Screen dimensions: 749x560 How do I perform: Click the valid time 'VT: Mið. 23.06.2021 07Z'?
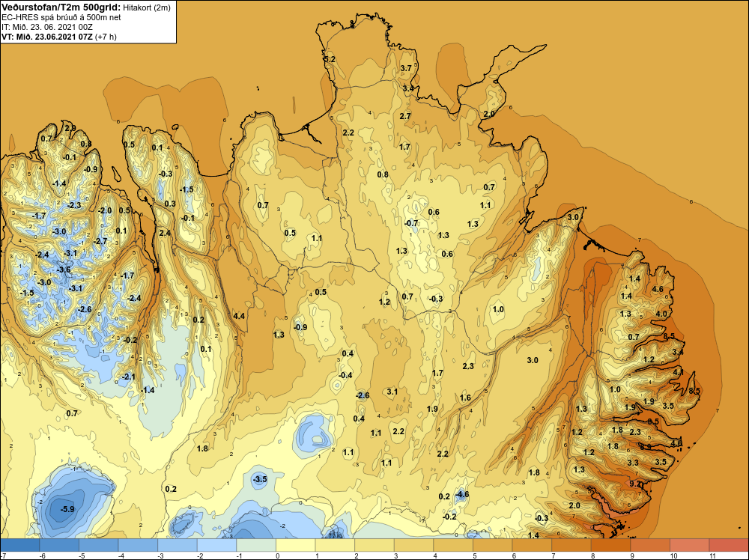(x=46, y=37)
